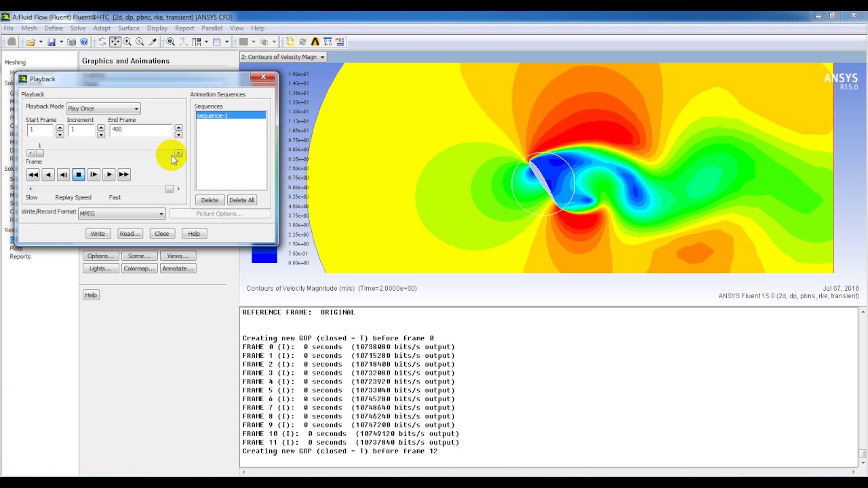This screenshot has height=488, width=868.
Task: Click the Replay Speed slider thumb
Action: tap(170, 189)
